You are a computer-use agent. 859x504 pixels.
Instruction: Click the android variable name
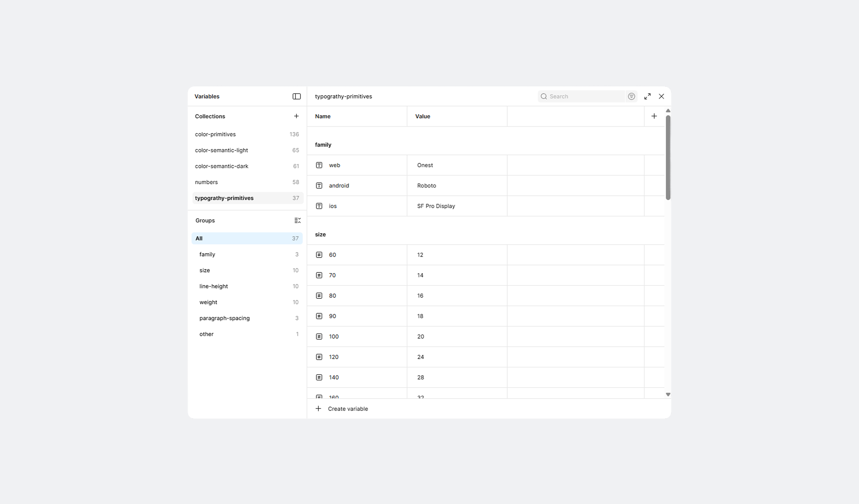tap(339, 186)
